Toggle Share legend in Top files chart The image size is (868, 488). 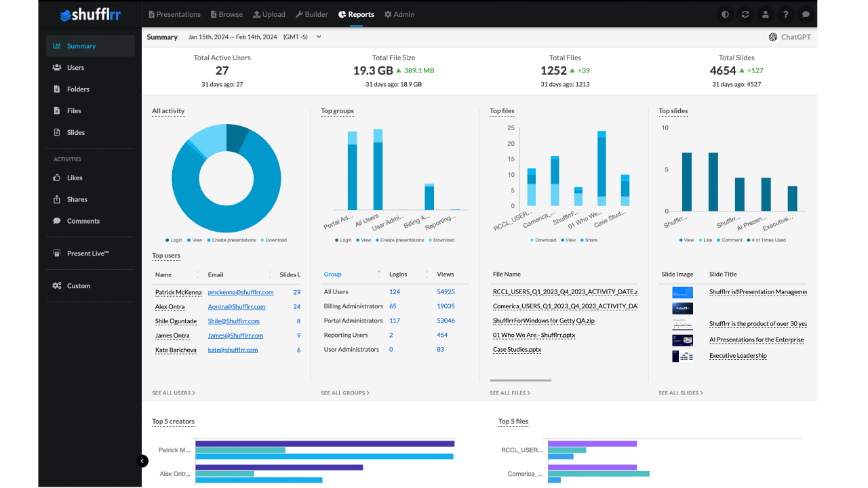point(589,240)
